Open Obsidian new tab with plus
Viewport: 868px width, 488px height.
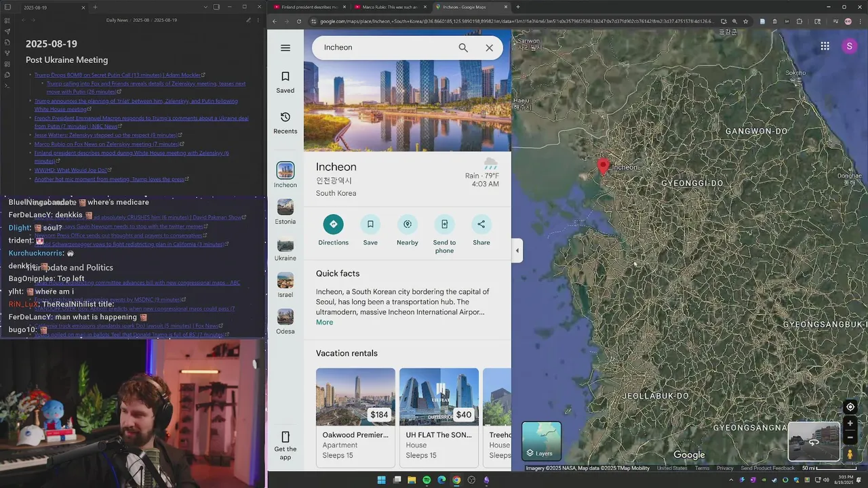click(95, 7)
